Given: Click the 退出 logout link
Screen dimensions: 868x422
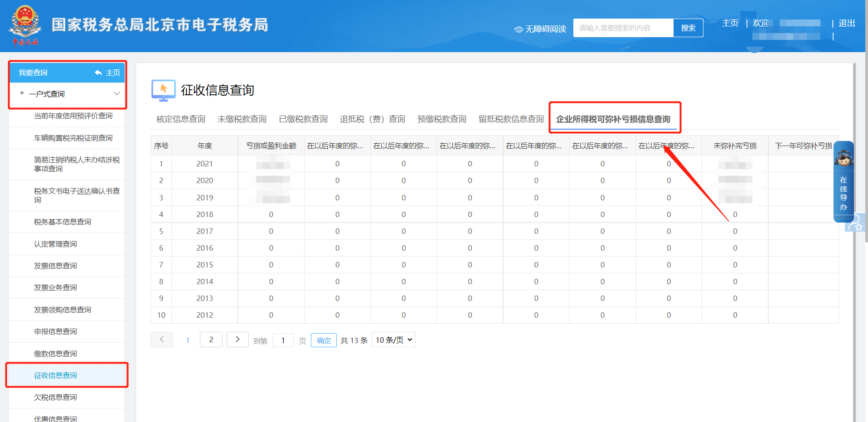Looking at the screenshot, I should point(846,23).
